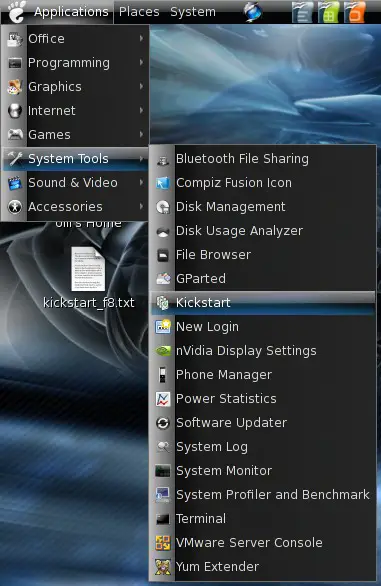Open the Graphics submenu entry
The width and height of the screenshot is (381, 586).
coord(75,87)
